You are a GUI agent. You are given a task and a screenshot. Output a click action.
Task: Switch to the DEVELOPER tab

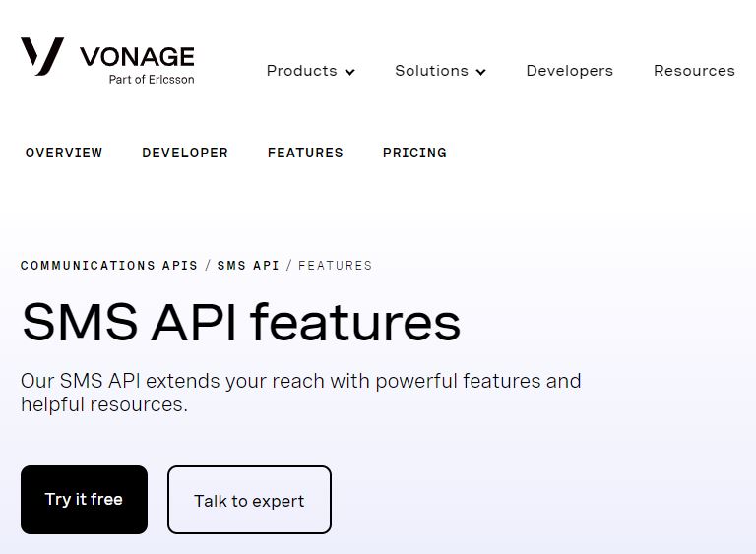pyautogui.click(x=185, y=153)
